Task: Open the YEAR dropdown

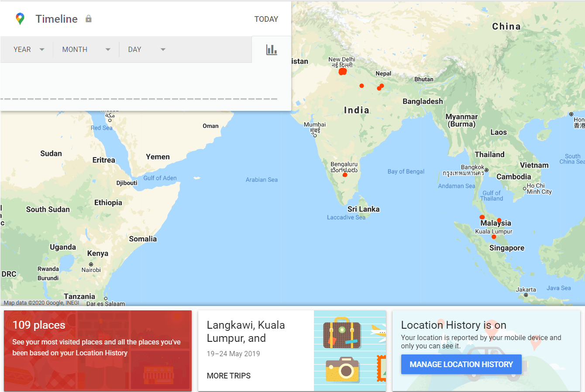Action: [x=28, y=49]
